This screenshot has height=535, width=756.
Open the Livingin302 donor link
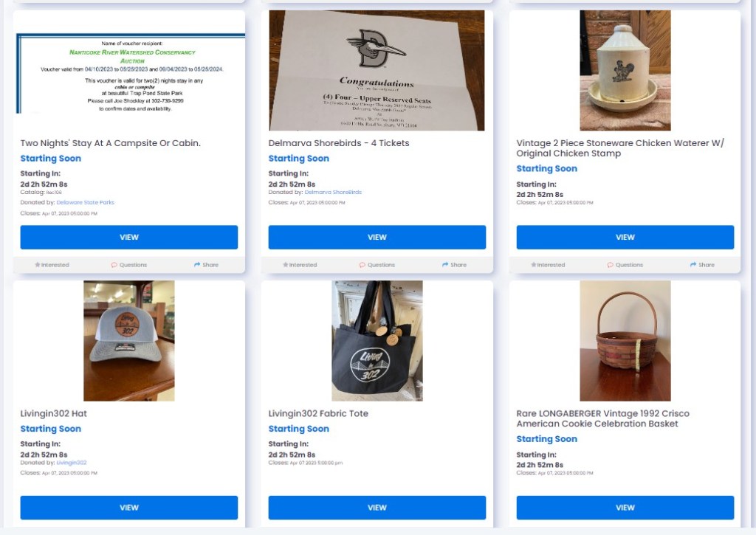(x=72, y=462)
